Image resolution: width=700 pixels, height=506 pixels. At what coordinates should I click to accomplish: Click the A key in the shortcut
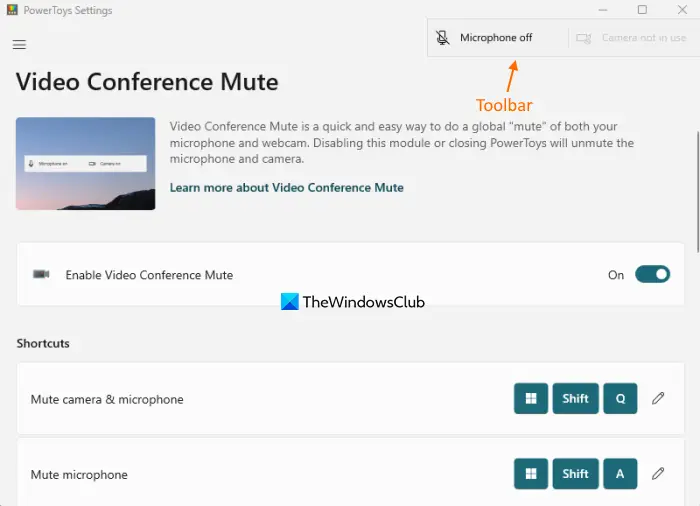(x=620, y=474)
